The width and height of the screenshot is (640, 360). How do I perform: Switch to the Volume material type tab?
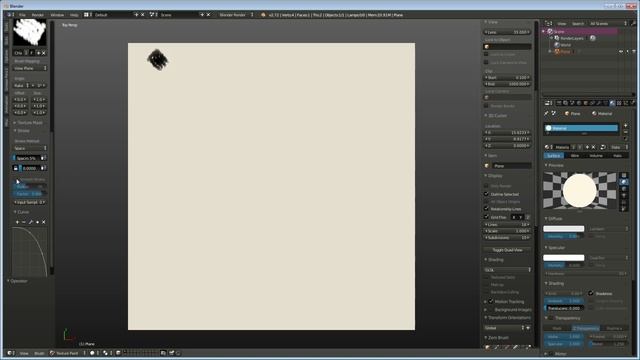point(596,156)
